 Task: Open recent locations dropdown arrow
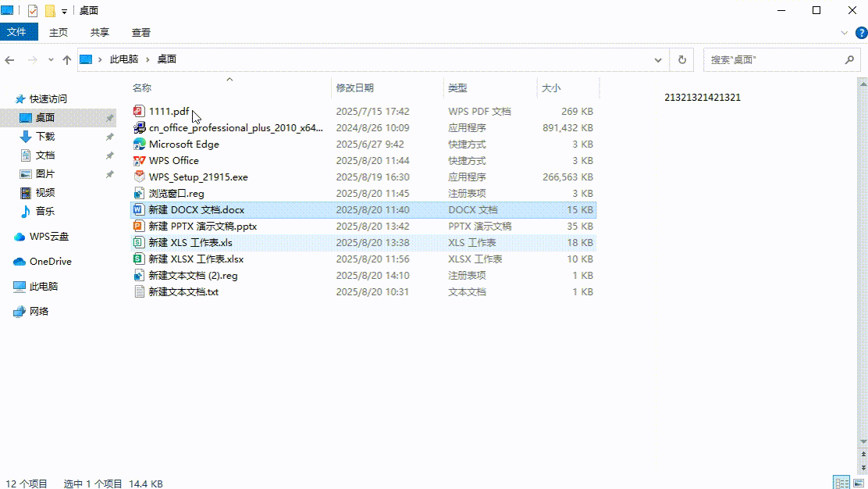tap(51, 60)
